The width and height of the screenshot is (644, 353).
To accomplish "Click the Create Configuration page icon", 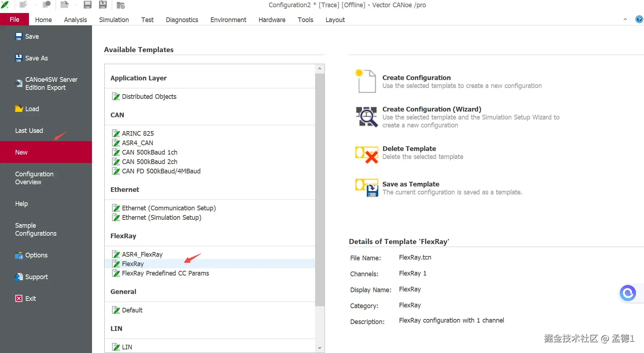I will pos(366,81).
